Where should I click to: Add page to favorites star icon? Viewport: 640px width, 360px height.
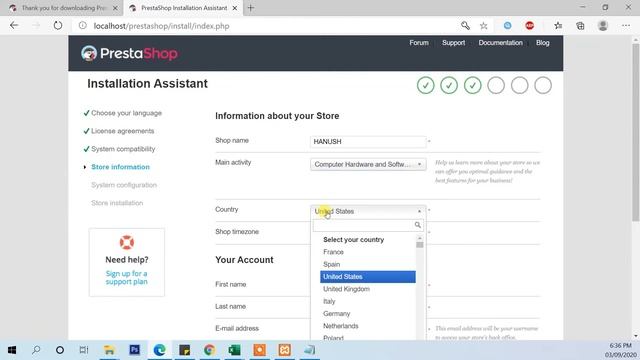coord(484,26)
